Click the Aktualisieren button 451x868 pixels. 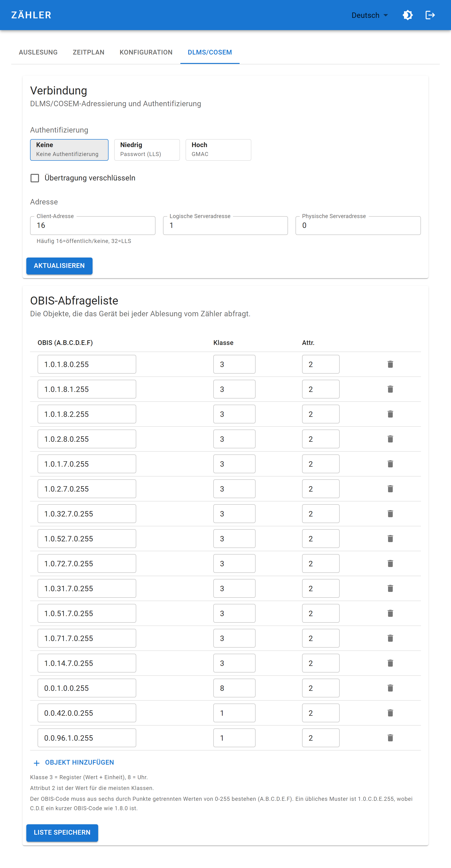click(x=59, y=266)
